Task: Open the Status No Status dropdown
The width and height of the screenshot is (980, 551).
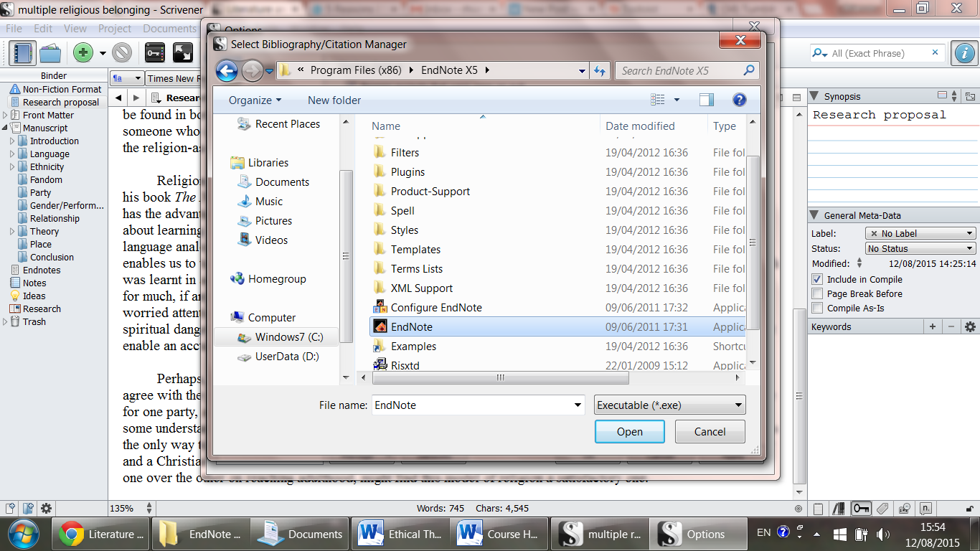Action: point(920,248)
